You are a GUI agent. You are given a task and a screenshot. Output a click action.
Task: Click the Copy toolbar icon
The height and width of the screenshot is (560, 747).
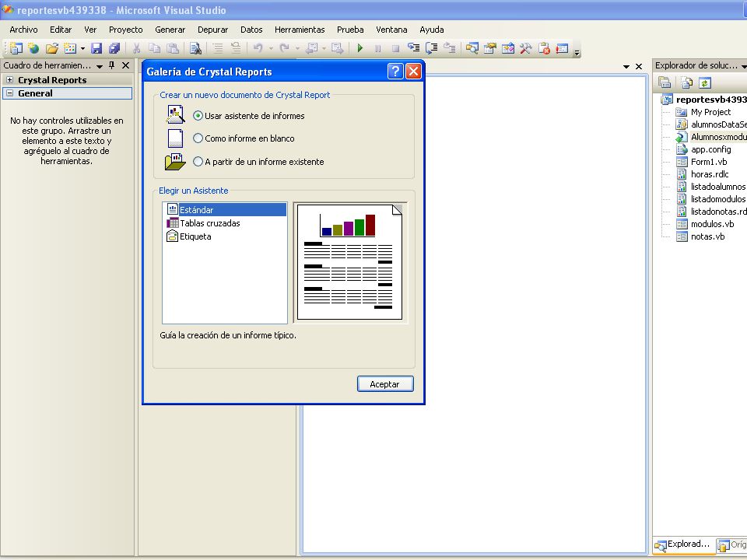154,48
